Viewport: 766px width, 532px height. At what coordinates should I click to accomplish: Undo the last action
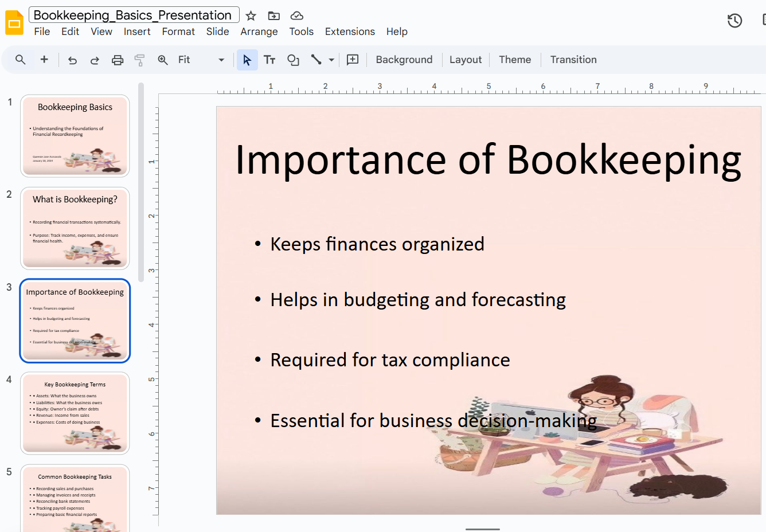pos(72,60)
